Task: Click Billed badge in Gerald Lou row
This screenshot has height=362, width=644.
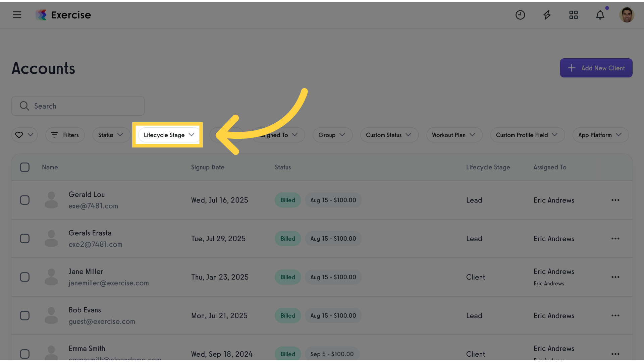Action: pos(288,200)
